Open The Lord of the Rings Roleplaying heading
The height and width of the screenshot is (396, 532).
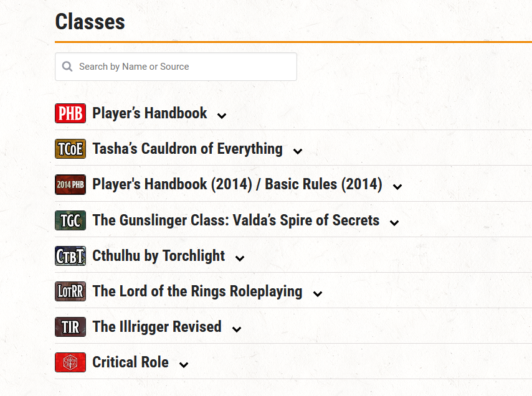tap(197, 291)
